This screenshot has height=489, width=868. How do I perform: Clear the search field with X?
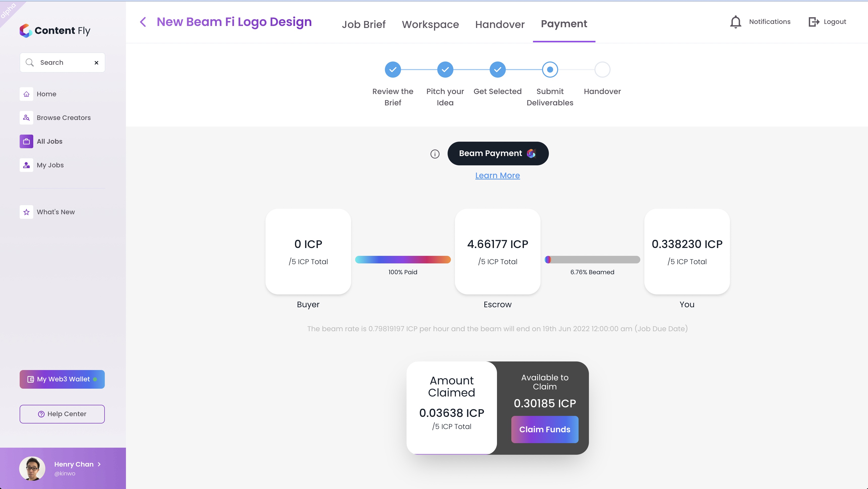[x=96, y=63]
